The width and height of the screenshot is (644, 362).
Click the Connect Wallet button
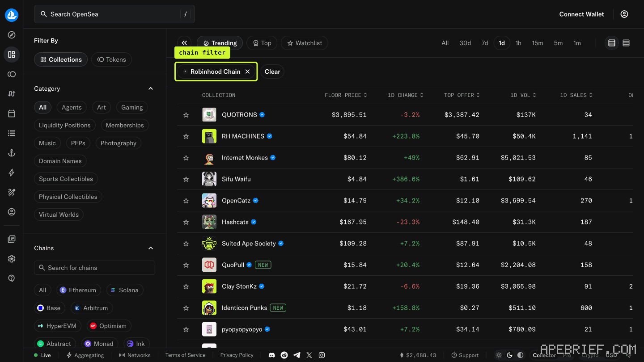[581, 14]
